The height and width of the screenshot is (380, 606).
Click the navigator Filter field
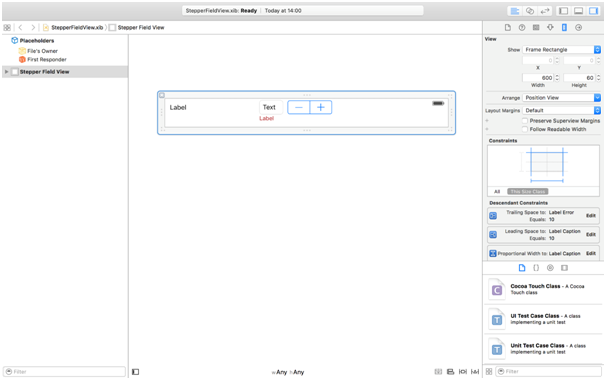64,372
